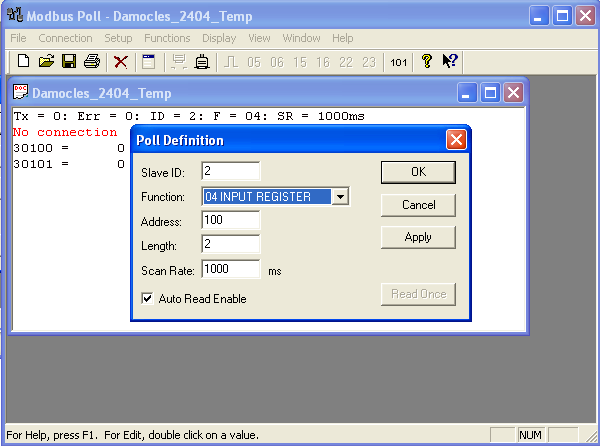
Task: Open the Functions menu
Action: [x=167, y=38]
